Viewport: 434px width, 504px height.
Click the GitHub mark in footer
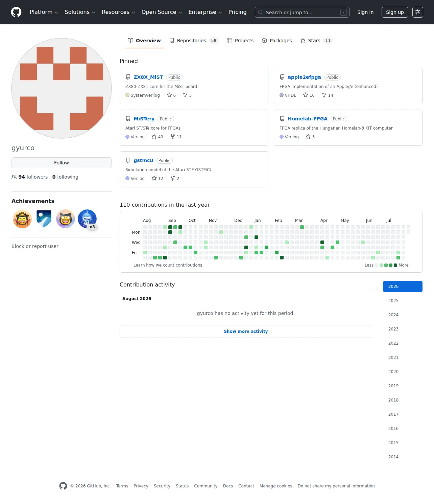tap(63, 486)
